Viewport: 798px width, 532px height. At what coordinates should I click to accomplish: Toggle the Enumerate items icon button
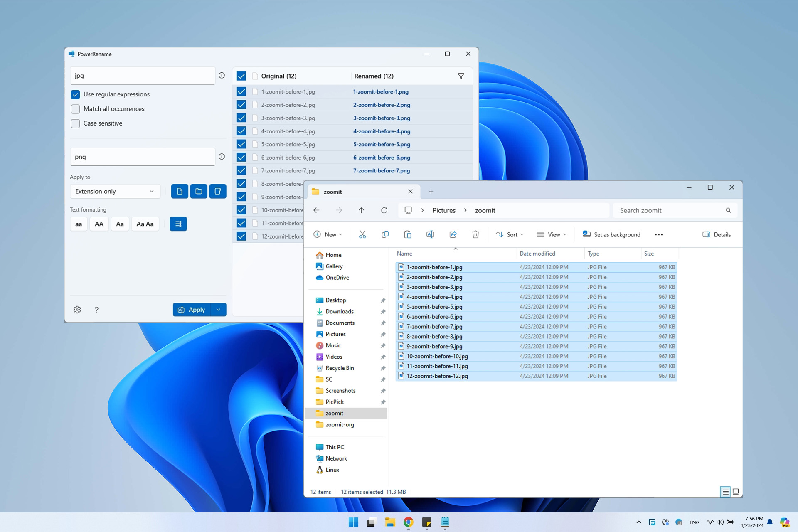coord(178,224)
